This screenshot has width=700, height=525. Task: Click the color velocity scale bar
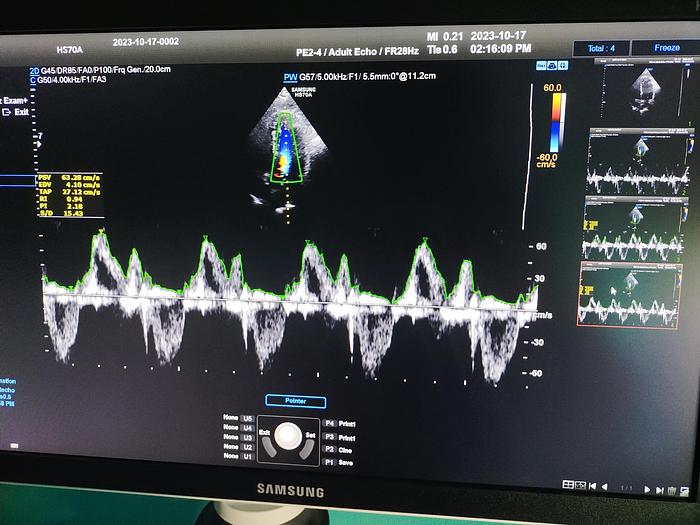click(x=554, y=127)
